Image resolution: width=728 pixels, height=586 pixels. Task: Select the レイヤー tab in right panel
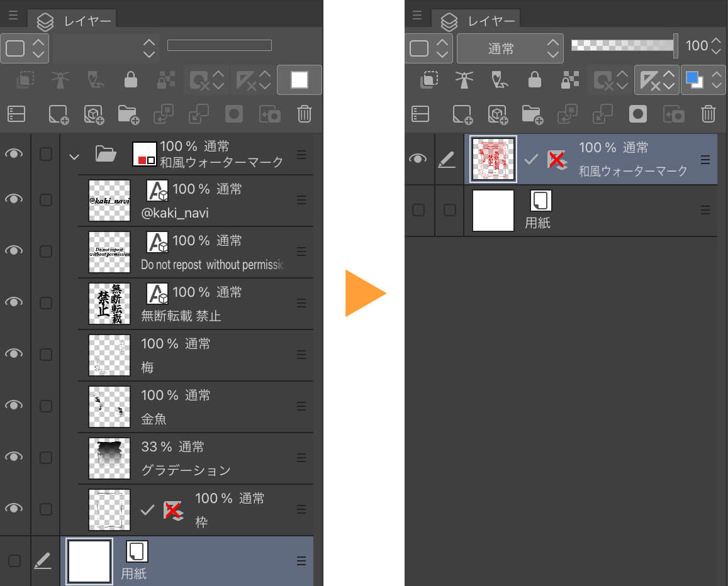pyautogui.click(x=481, y=20)
